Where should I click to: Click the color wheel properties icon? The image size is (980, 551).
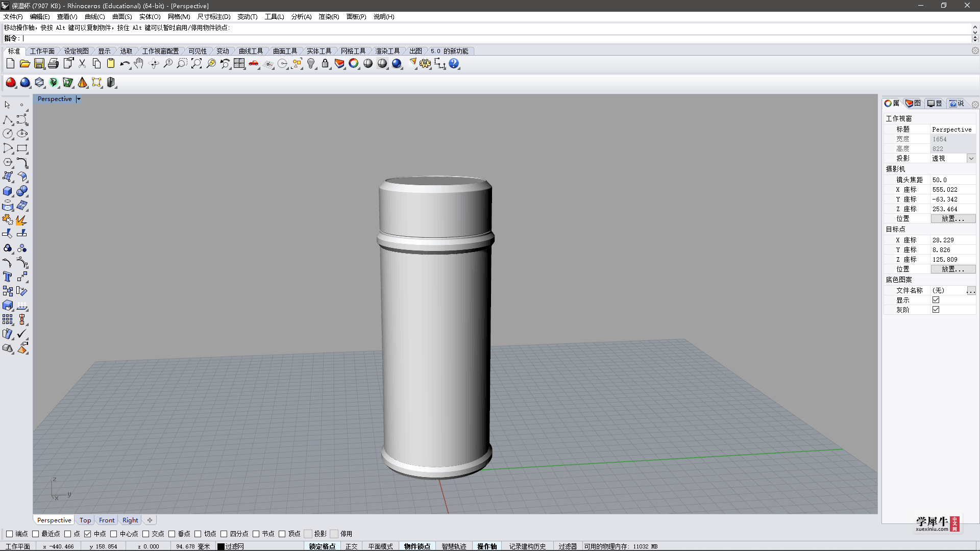(354, 64)
